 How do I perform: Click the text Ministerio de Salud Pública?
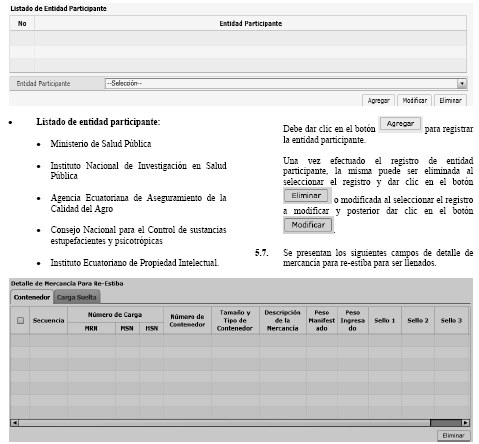tap(101, 144)
